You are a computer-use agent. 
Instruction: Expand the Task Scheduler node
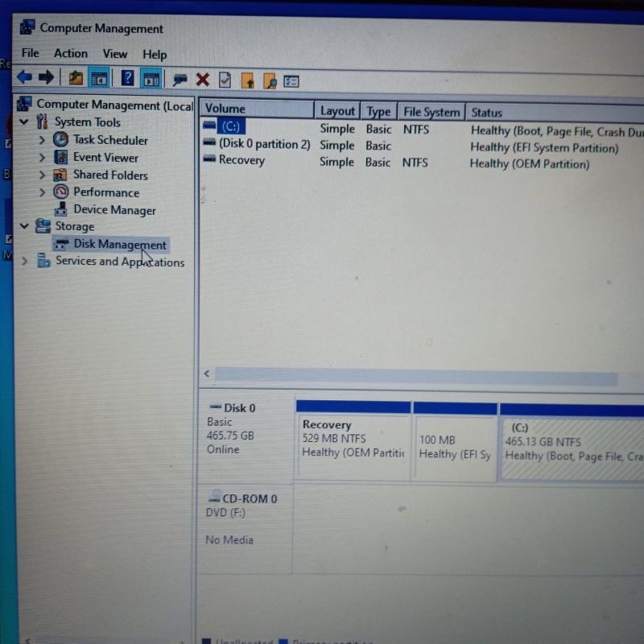pyautogui.click(x=42, y=140)
